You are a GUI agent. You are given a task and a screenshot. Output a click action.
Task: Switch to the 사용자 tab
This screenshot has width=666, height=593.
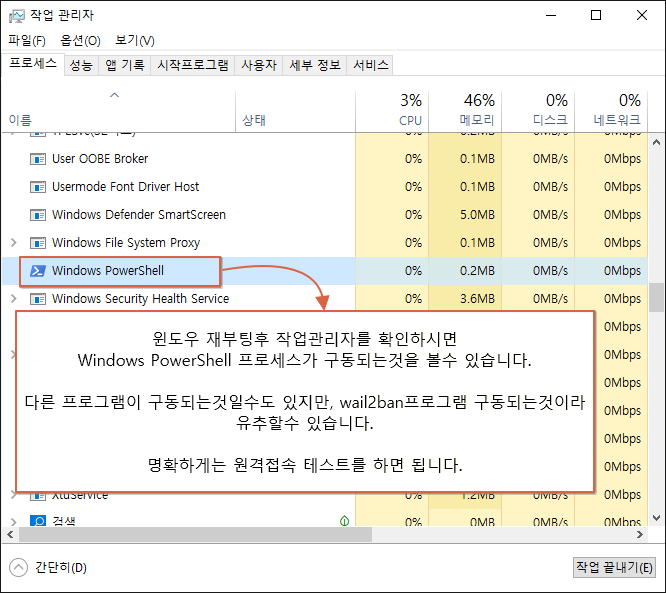[259, 65]
